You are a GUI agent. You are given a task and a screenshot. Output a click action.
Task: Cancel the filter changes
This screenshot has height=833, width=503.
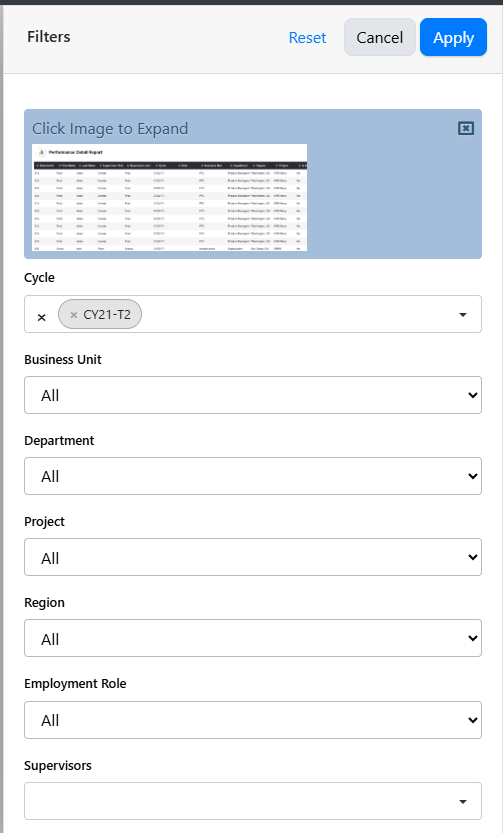pyautogui.click(x=380, y=37)
